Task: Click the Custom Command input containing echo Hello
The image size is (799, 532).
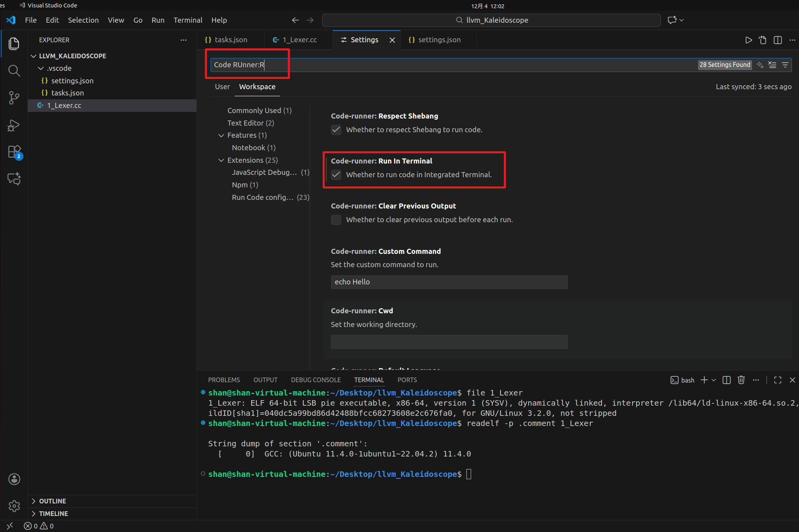Action: (x=448, y=282)
